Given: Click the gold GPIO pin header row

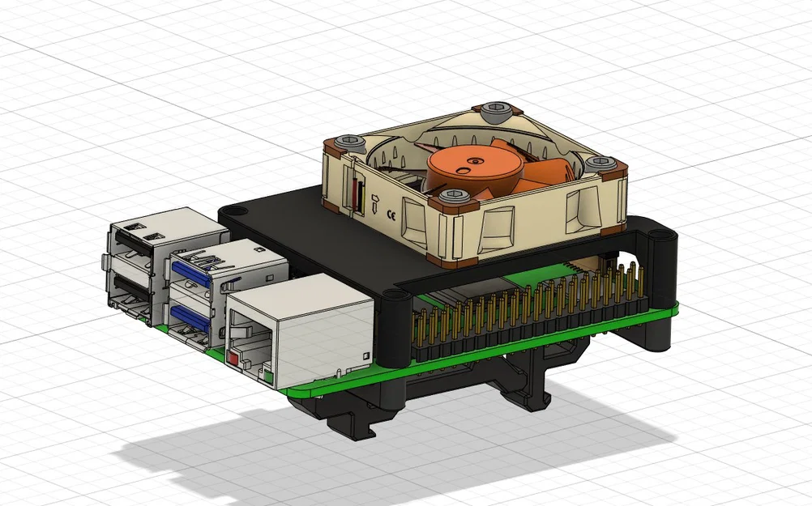Looking at the screenshot, I should [x=528, y=310].
